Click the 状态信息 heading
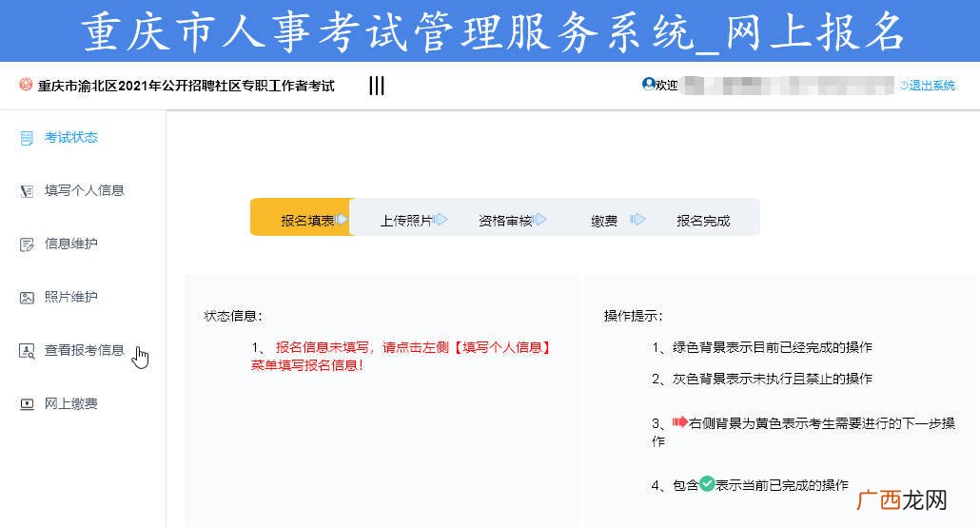Viewport: 980px width, 527px height. 233,317
